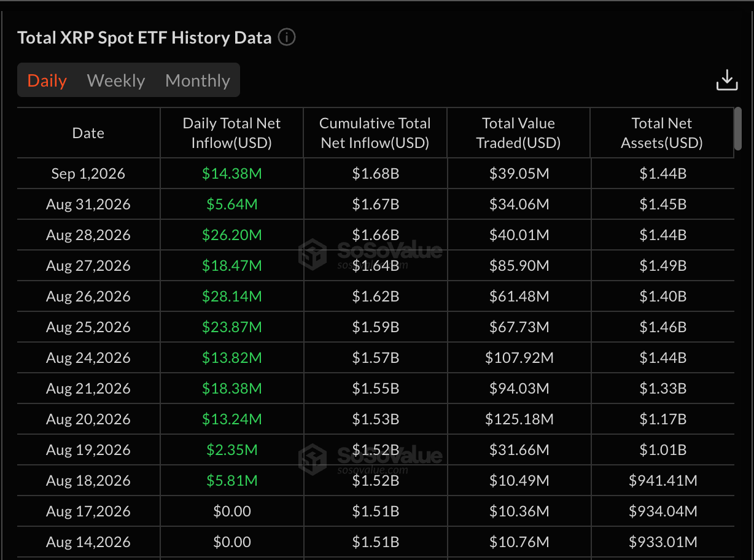Click the table's vertical scrollbar thumb

[x=738, y=128]
